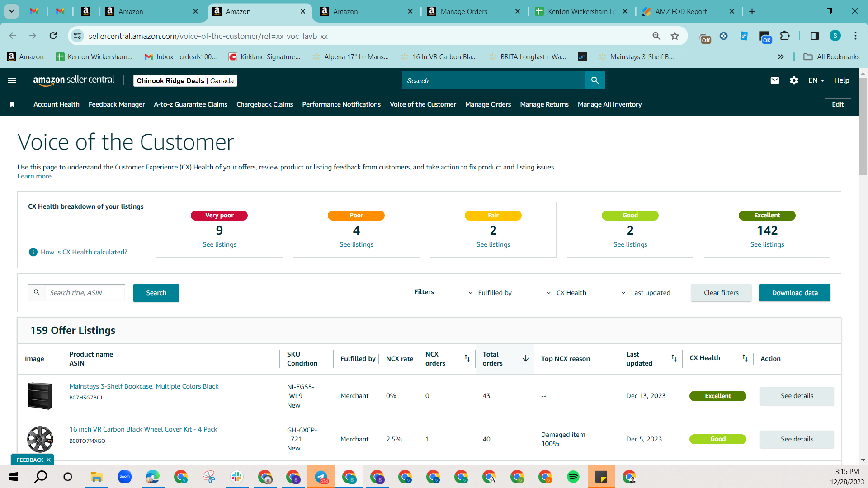The image size is (868, 488).
Task: Open the Windows Start menu
Action: click(14, 477)
